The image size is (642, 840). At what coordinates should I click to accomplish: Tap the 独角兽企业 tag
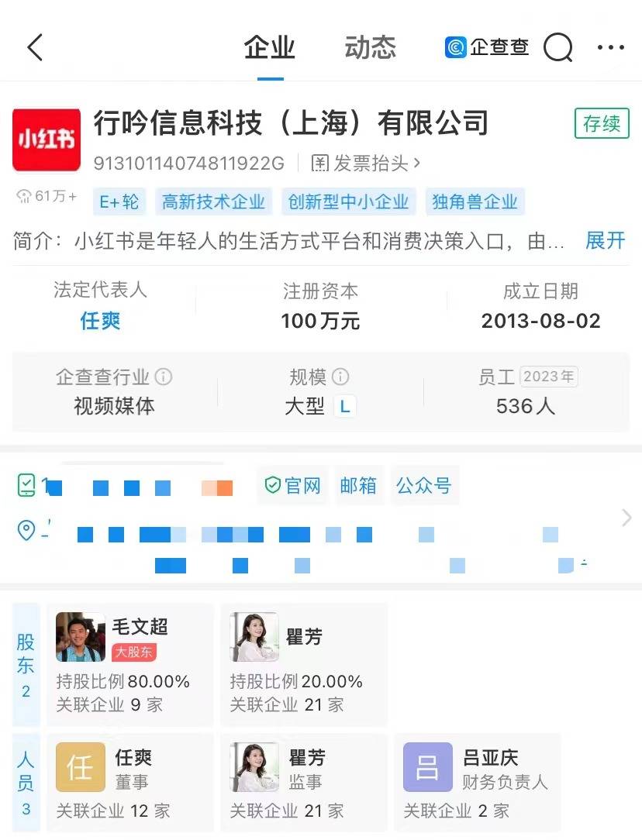tap(475, 201)
